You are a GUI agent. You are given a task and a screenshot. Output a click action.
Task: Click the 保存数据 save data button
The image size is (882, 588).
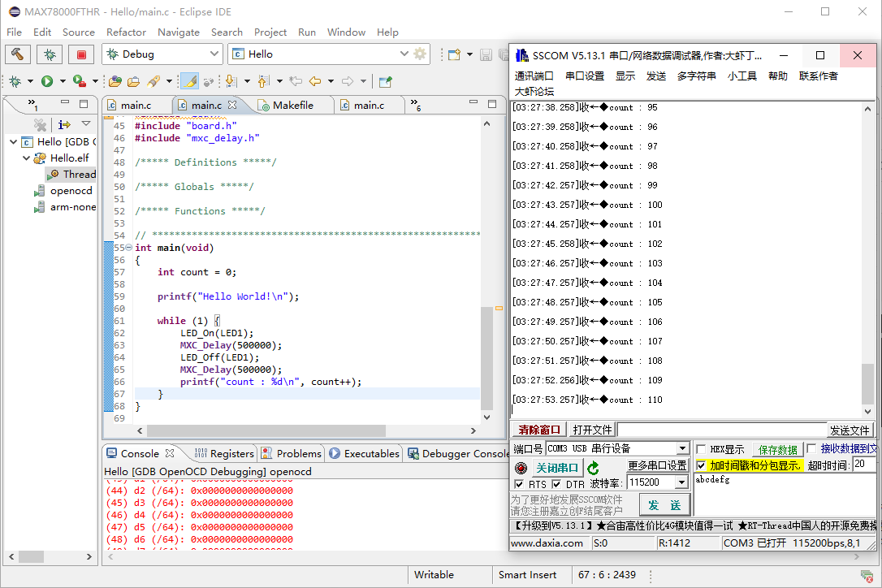point(777,450)
